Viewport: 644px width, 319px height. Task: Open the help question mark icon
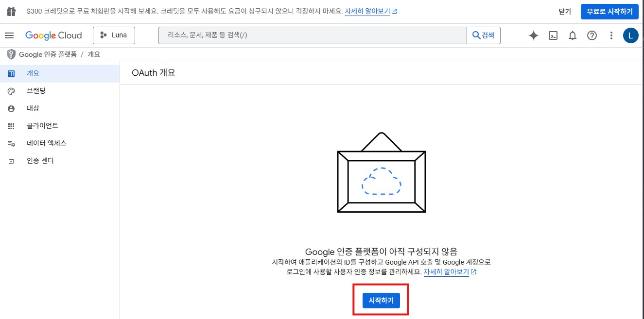592,35
